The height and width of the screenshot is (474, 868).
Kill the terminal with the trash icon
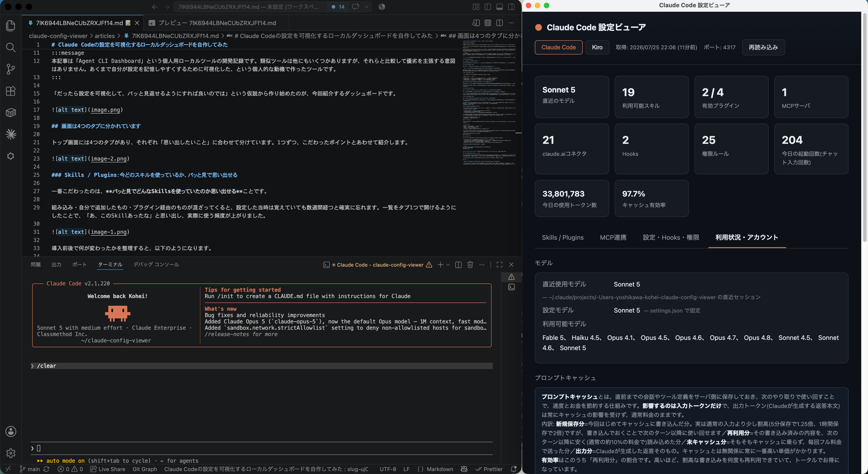click(470, 265)
